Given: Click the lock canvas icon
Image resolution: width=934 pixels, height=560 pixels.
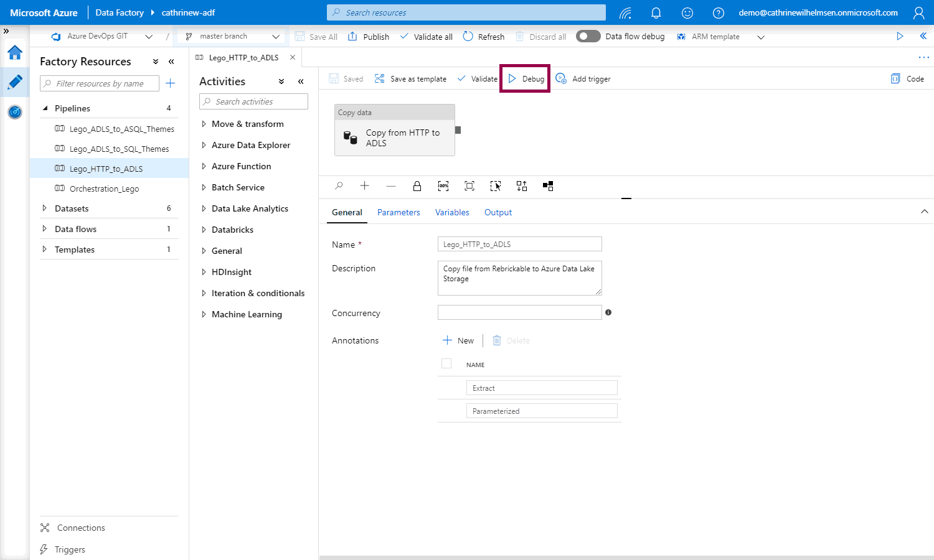Looking at the screenshot, I should click(417, 186).
